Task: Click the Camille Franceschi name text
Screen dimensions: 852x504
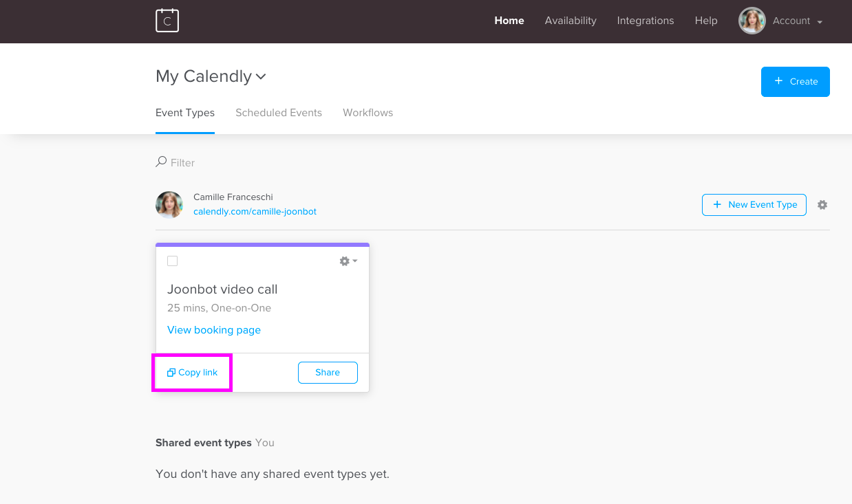Action: [233, 197]
